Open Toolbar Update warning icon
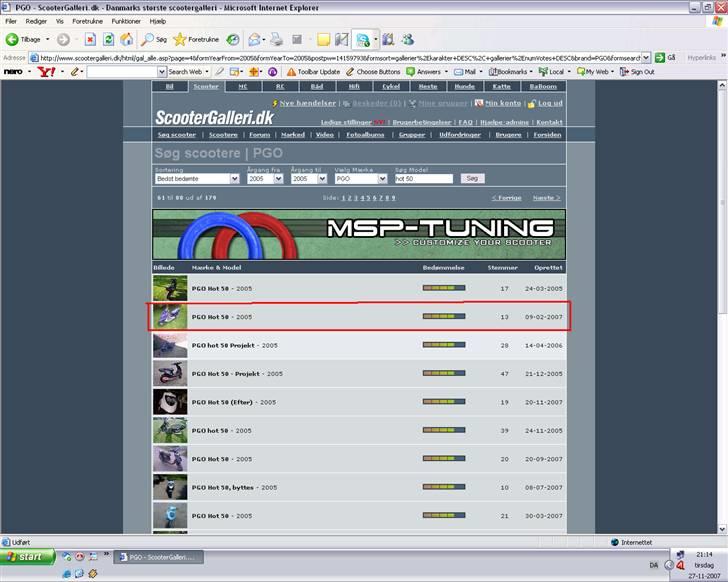This screenshot has width=728, height=582. click(x=313, y=72)
